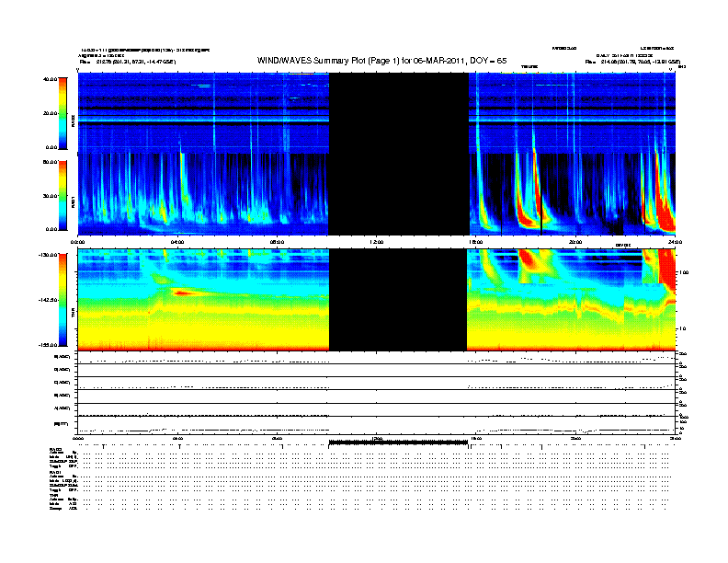Click 24:00 tick label below RAD1 spectrogram

(x=675, y=242)
